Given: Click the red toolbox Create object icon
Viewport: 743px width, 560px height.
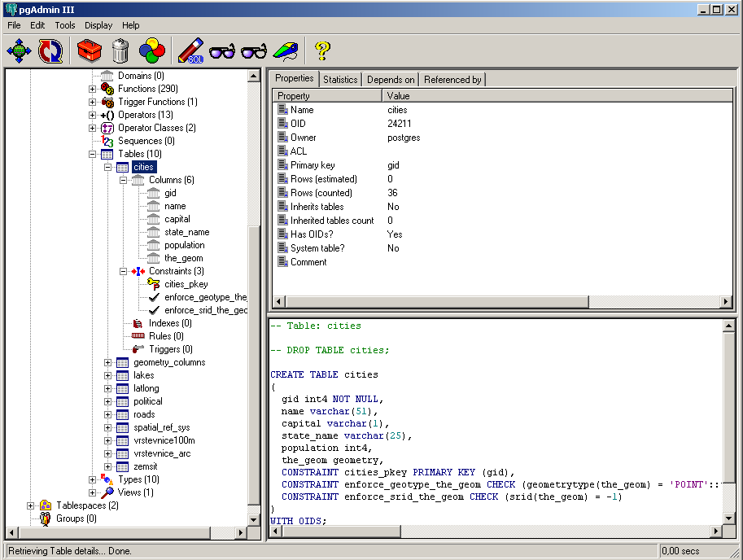Looking at the screenshot, I should pos(89,50).
